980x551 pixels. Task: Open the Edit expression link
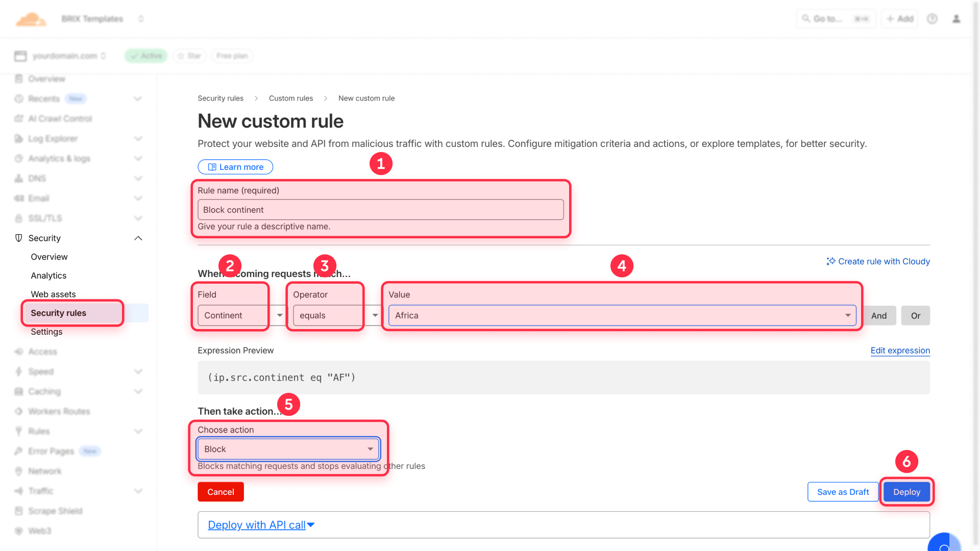tap(900, 350)
